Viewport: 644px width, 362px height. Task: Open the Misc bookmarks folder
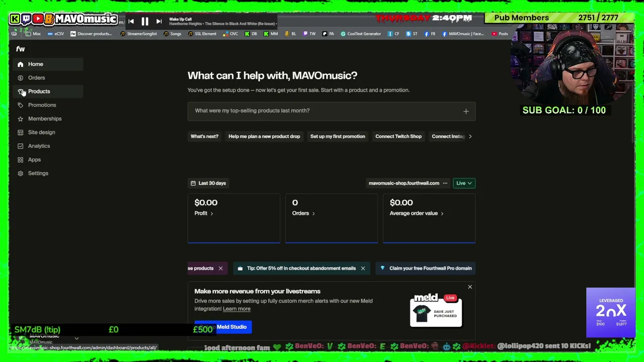[33, 34]
